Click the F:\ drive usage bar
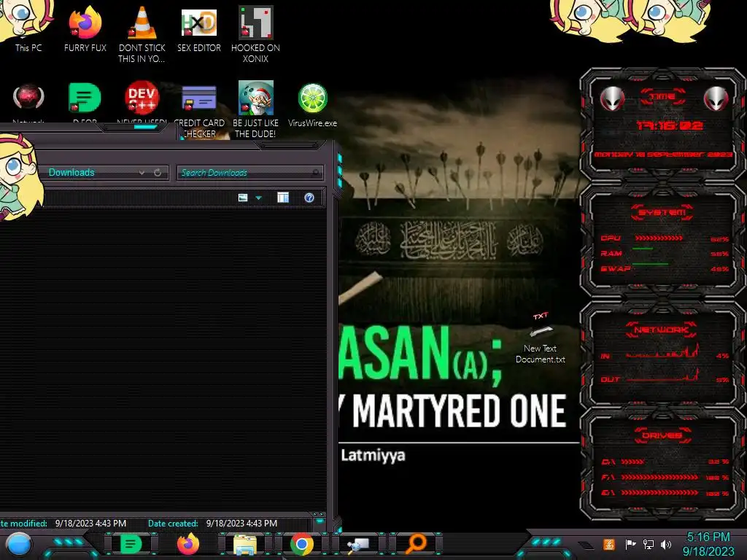Image resolution: width=747 pixels, height=560 pixels. click(x=659, y=477)
